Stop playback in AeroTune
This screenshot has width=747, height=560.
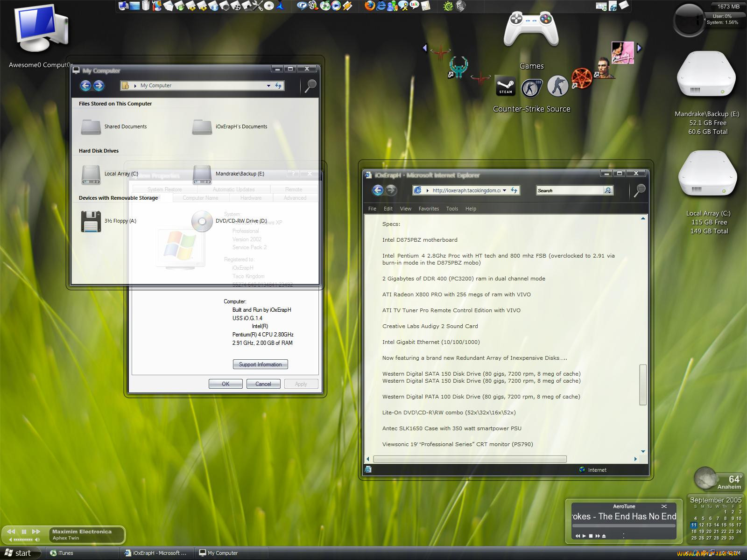click(x=591, y=536)
